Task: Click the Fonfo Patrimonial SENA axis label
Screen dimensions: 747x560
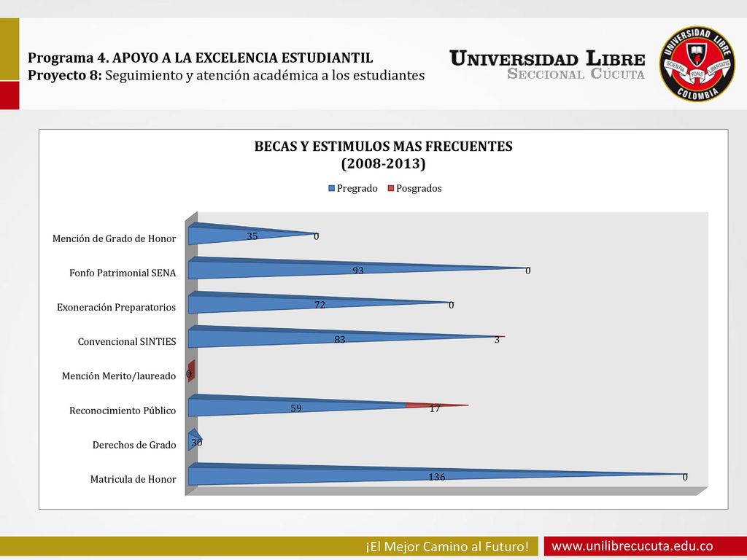Action: click(x=123, y=273)
